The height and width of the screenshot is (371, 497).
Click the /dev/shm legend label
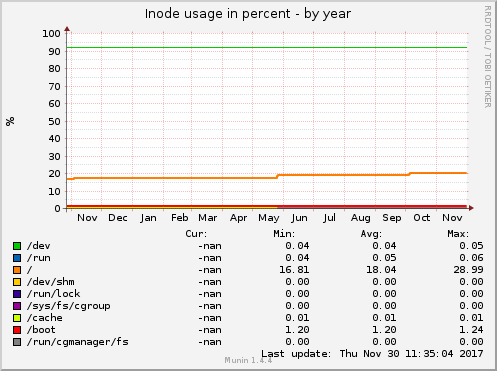pyautogui.click(x=51, y=282)
